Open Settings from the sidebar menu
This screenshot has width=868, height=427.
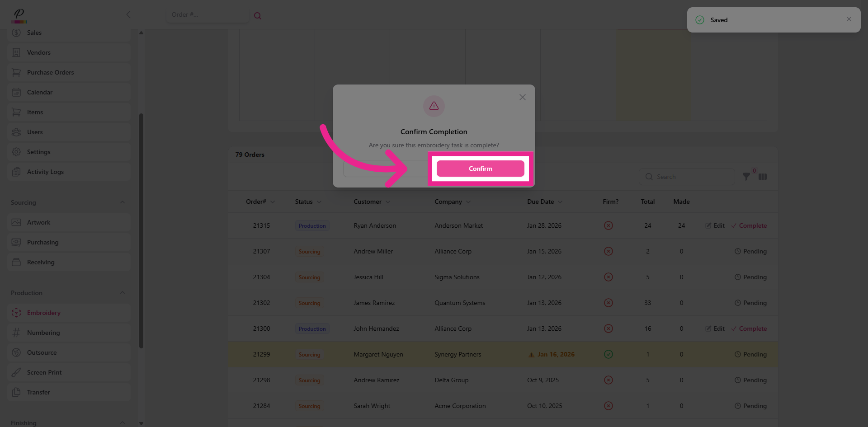38,152
